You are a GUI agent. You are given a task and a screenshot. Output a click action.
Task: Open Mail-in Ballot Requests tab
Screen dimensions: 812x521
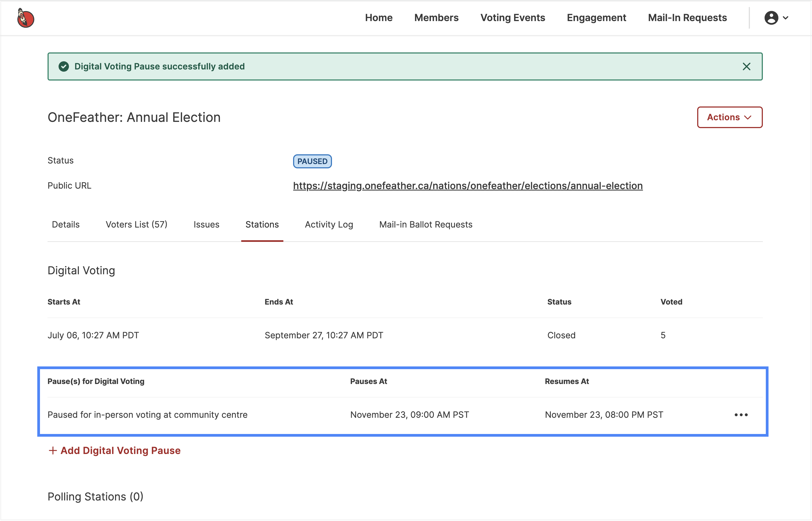coord(425,225)
